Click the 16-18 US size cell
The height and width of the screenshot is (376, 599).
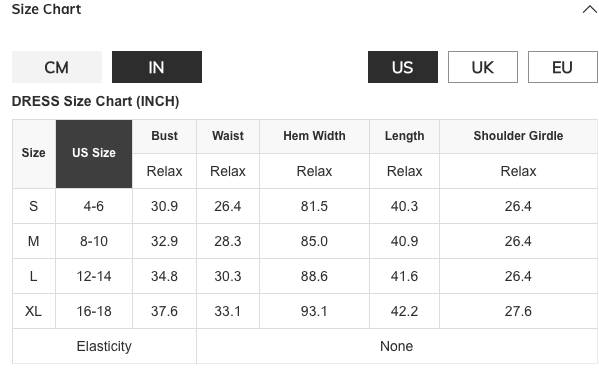coord(94,311)
